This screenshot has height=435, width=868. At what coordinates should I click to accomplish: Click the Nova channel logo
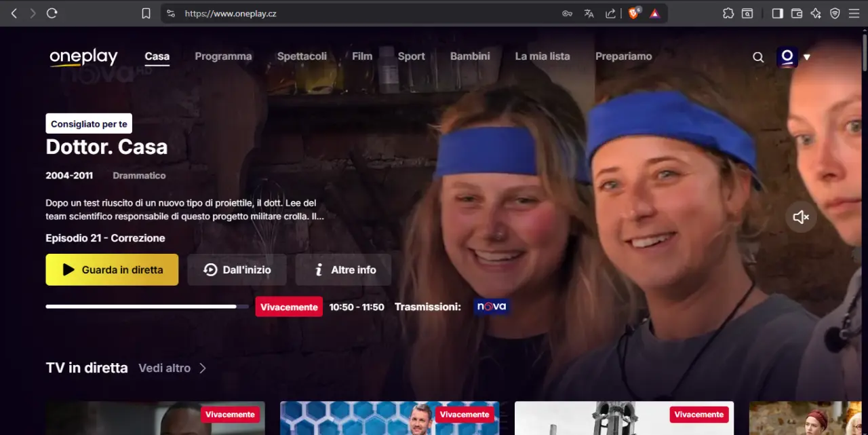tap(492, 307)
